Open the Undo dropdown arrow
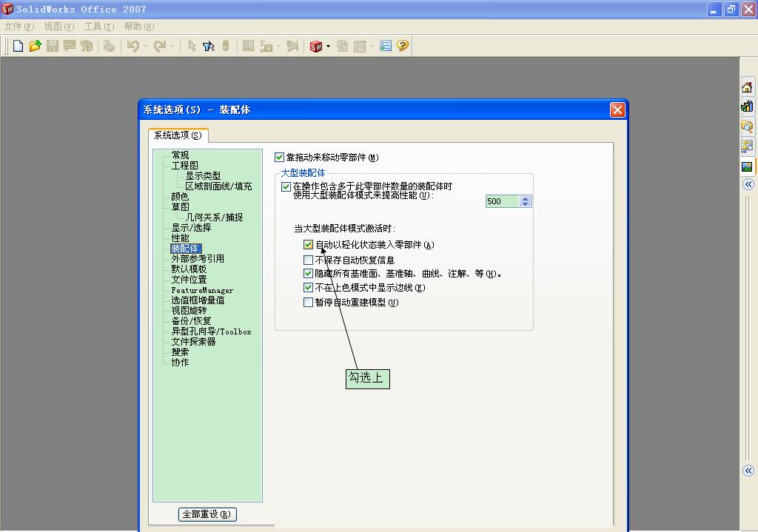This screenshot has width=758, height=532. pyautogui.click(x=145, y=47)
